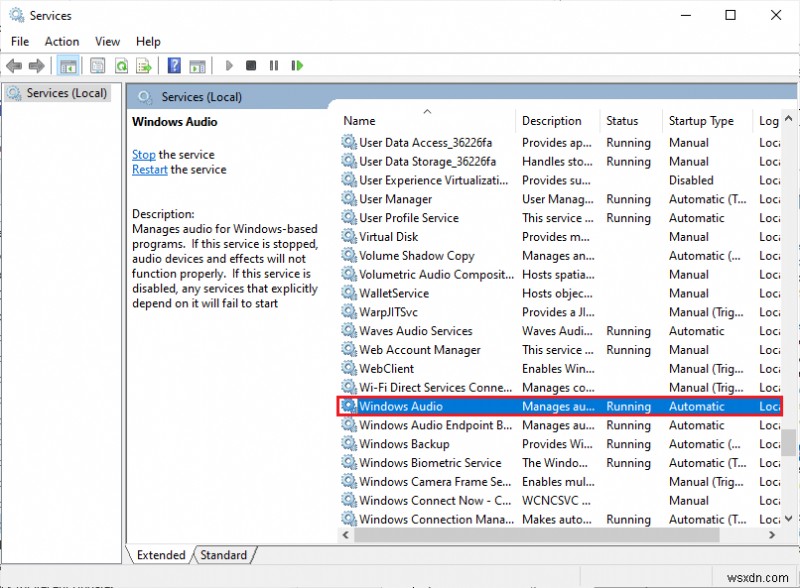Screen dimensions: 800x588
Task: Click the Forward arrow in toolbar
Action: 37,66
